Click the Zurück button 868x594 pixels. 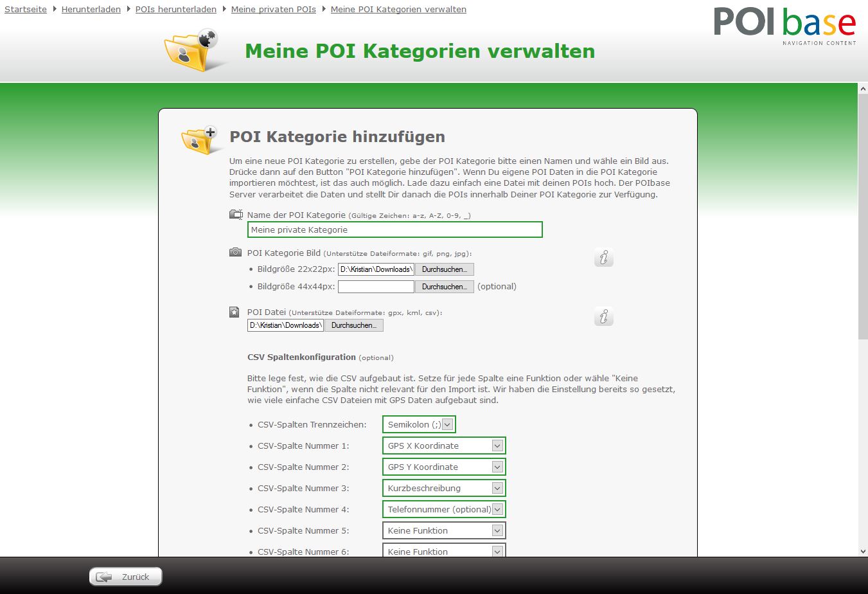[126, 577]
